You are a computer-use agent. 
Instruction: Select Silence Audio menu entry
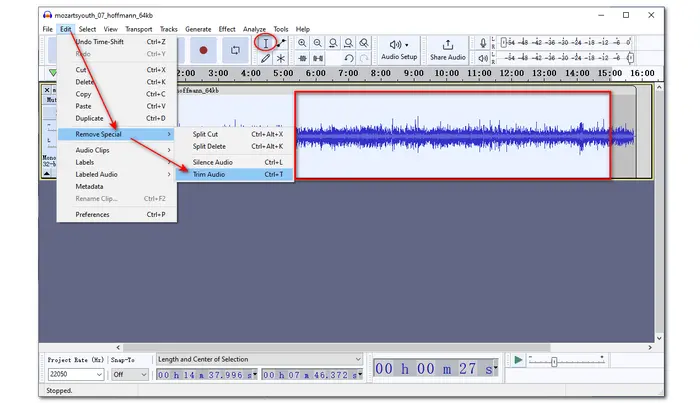coord(212,161)
